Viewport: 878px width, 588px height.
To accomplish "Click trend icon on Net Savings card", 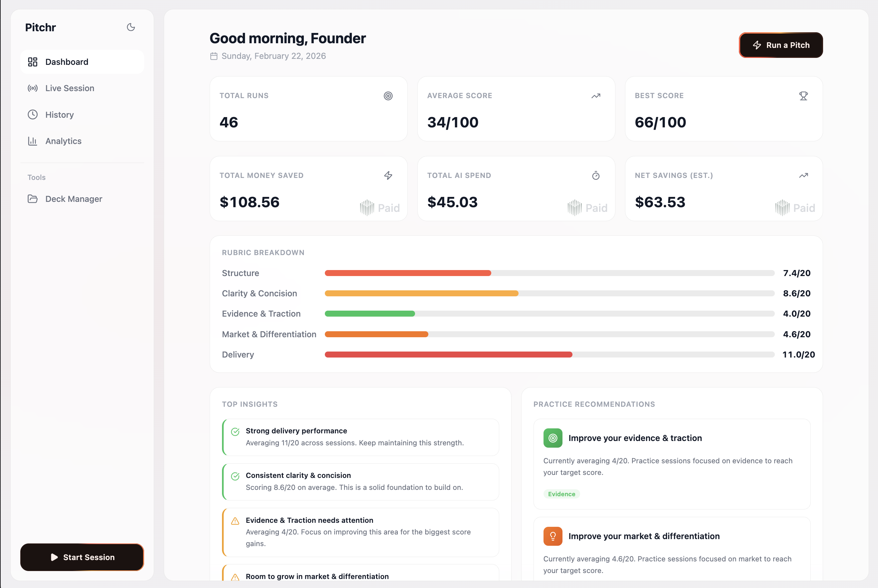I will (x=803, y=176).
